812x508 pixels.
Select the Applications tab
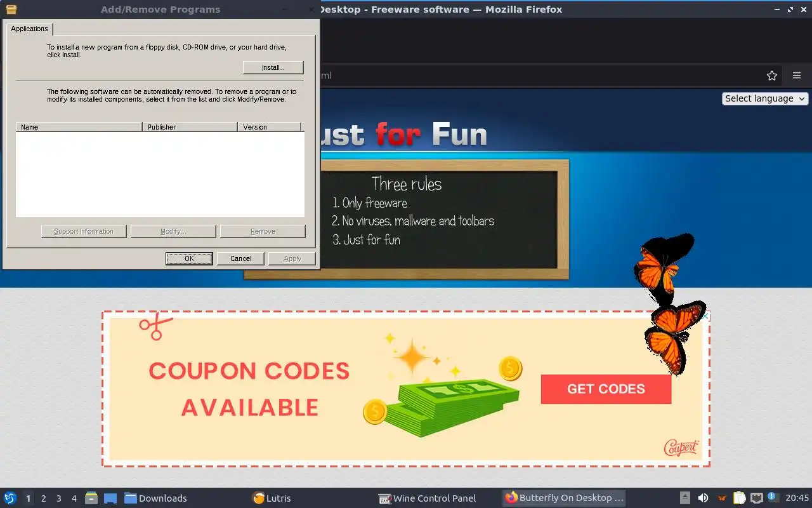click(x=29, y=29)
